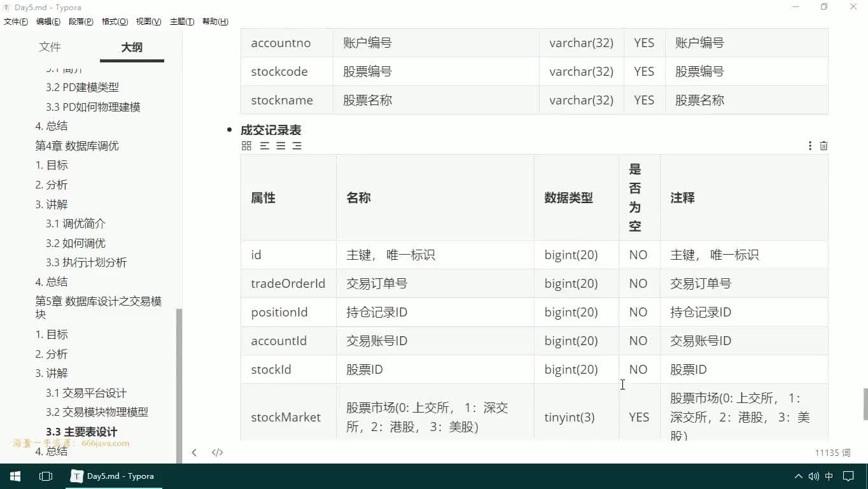
Task: Go to outline item 3.3 PD如何物理建模
Action: point(93,107)
